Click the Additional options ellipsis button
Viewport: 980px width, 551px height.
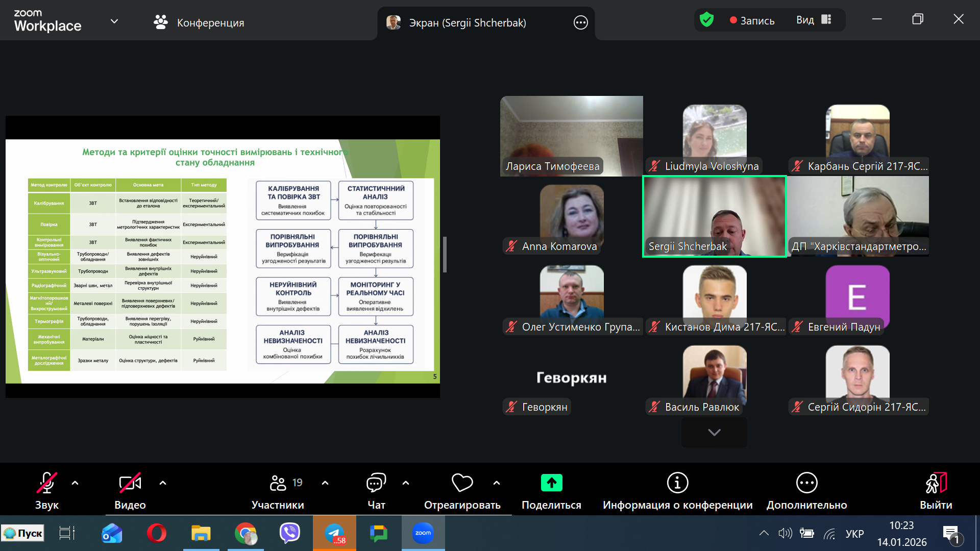[806, 483]
